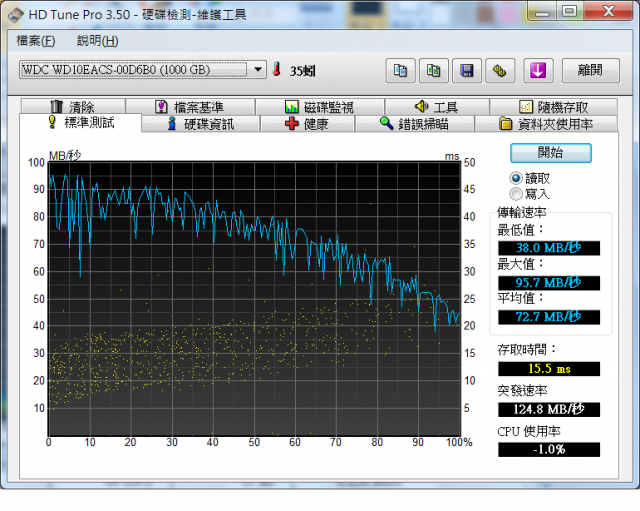Click the 傳輸速率 group label
640x511 pixels.
[521, 212]
